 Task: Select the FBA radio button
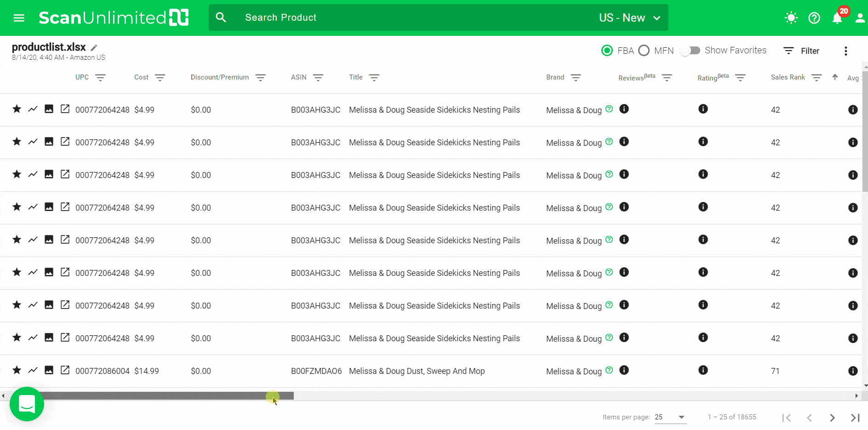tap(607, 51)
